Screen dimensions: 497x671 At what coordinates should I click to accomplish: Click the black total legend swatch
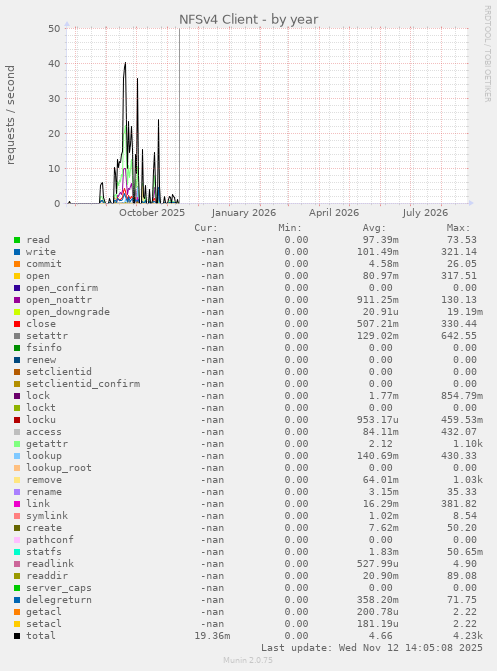click(17, 636)
